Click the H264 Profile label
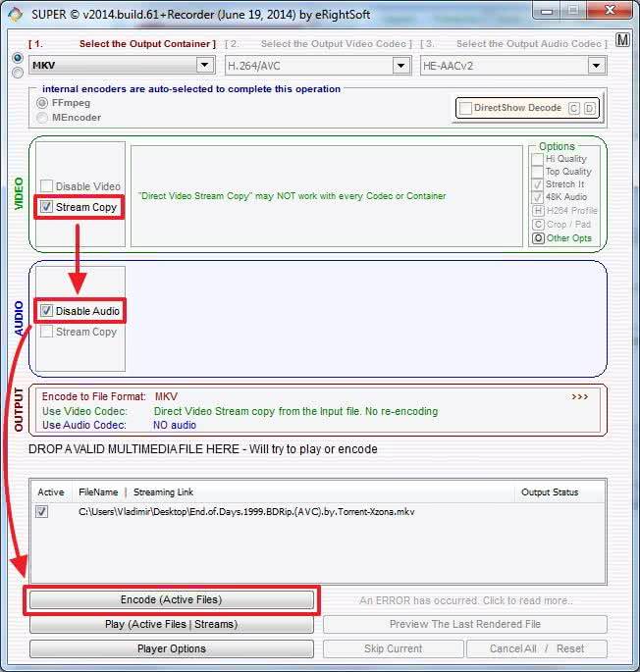Screen dimensions: 640x672 572,211
